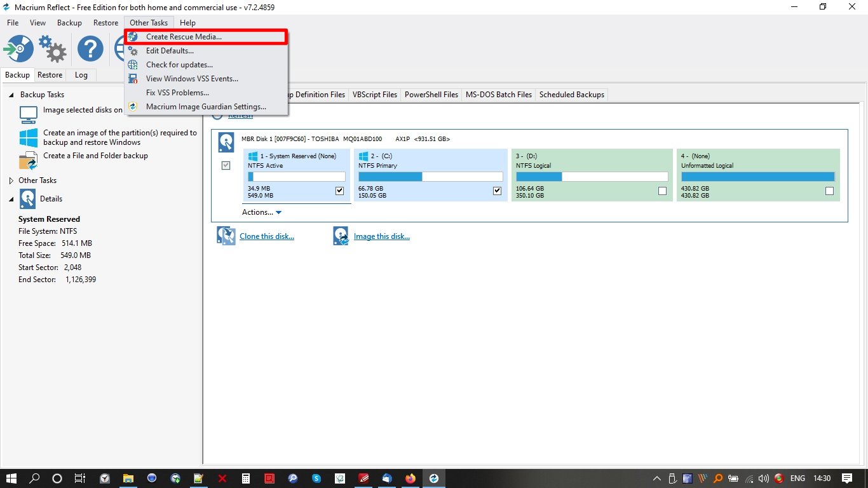Click the monitor icon for Image selected disks
This screenshot has height=488, width=868.
[x=29, y=114]
